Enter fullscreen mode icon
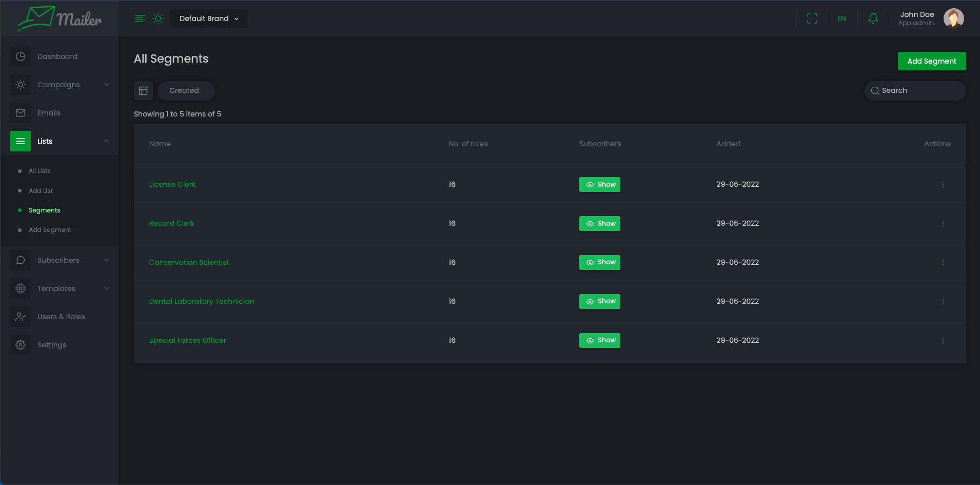Viewport: 980px width, 485px height. (x=812, y=18)
